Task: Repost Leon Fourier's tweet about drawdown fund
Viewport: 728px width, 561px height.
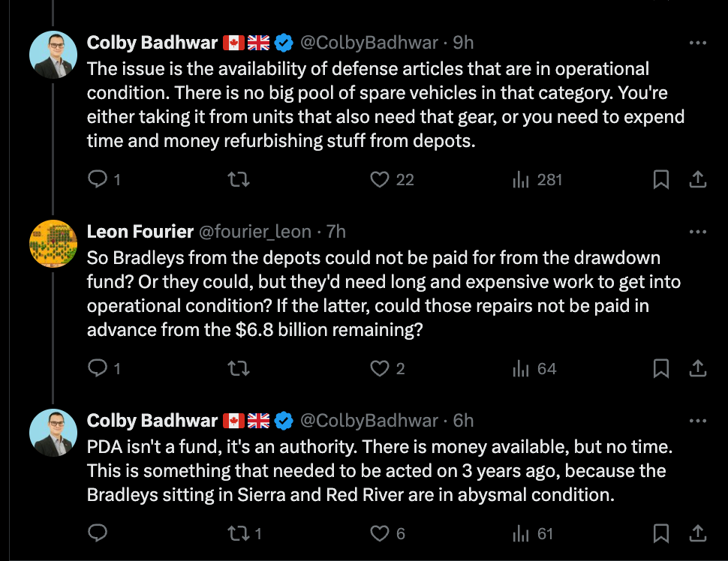Action: [x=239, y=368]
